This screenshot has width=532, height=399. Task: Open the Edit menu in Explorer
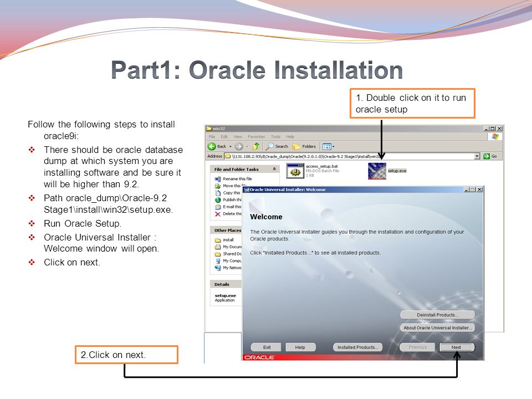click(224, 137)
